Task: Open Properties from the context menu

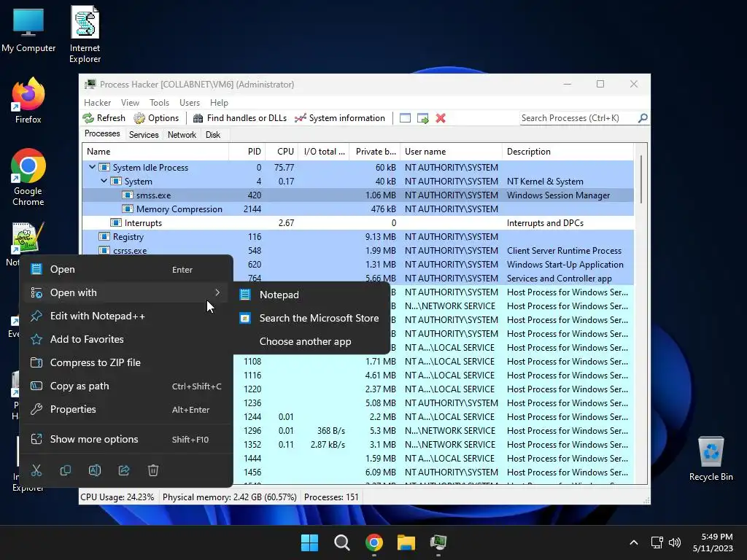Action: tap(128, 409)
